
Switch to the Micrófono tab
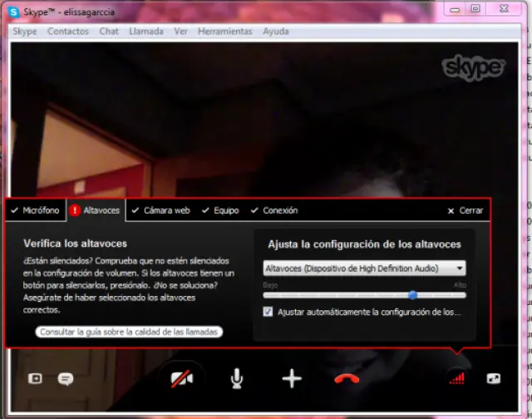[x=35, y=210]
